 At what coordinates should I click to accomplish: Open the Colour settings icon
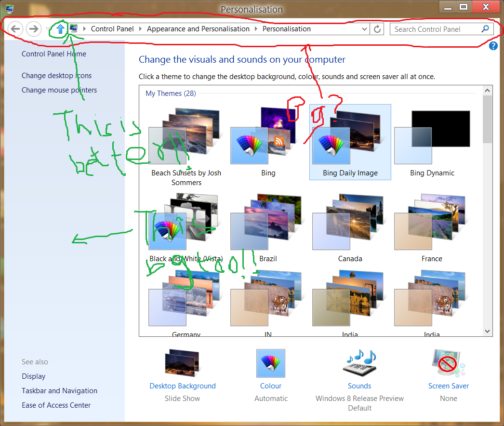(x=271, y=363)
